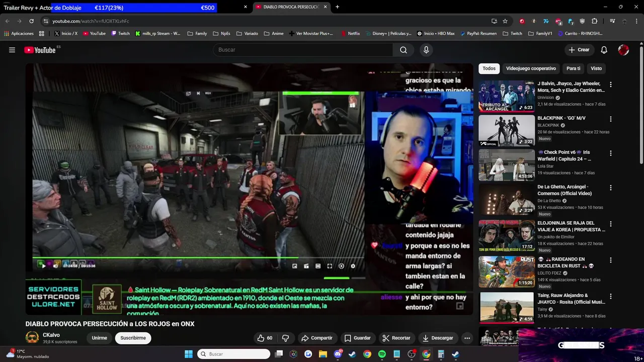Screen dimensions: 644x362
Task: Open the Anime bookmarks folder
Action: click(273, 34)
